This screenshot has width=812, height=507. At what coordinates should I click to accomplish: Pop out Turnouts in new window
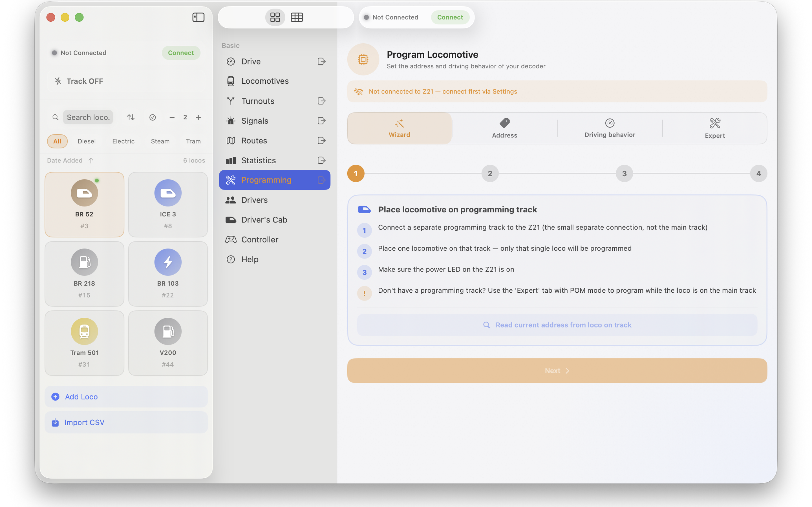point(321,101)
